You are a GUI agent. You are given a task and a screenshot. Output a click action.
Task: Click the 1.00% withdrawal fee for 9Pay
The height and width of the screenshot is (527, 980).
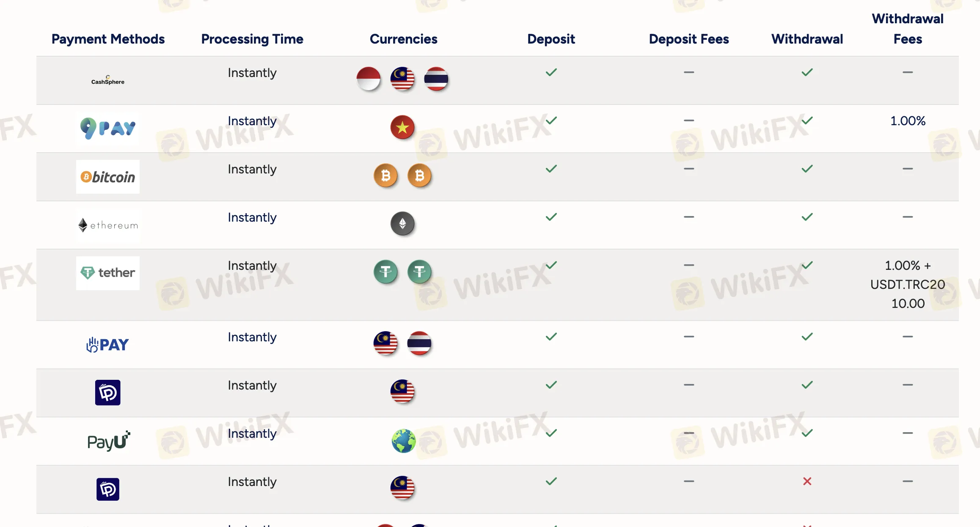(x=908, y=121)
